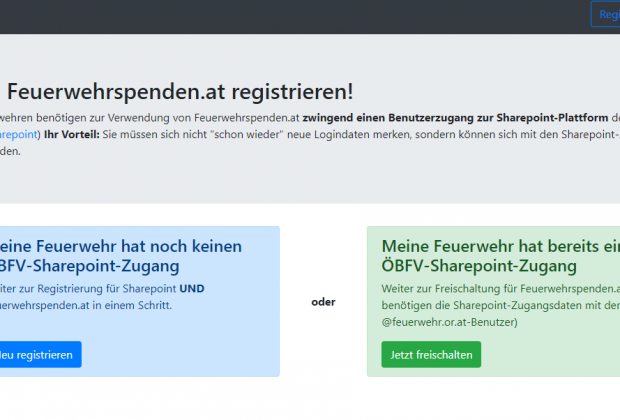Click the heading 'Feuerwehr hat noch keinen' in blue card

coord(137,246)
